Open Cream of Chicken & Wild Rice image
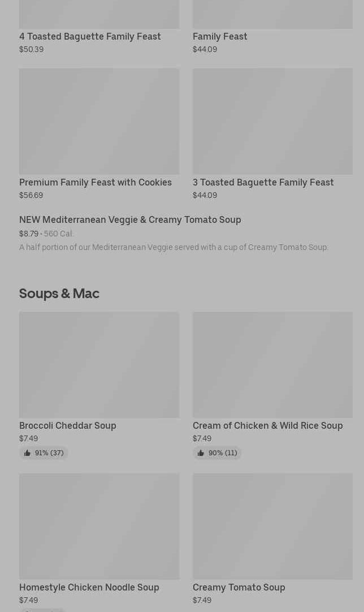Viewport: 364px width, 612px height. [272, 365]
